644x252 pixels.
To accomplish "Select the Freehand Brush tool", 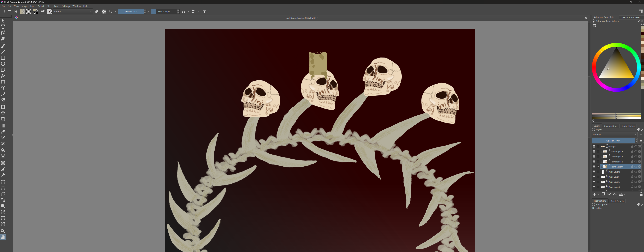I will 3,46.
